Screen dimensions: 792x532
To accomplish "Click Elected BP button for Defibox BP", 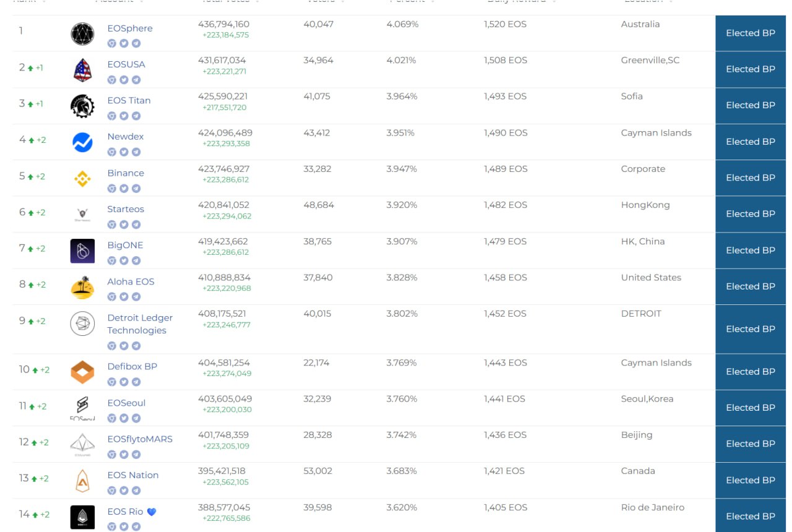I will pos(751,372).
